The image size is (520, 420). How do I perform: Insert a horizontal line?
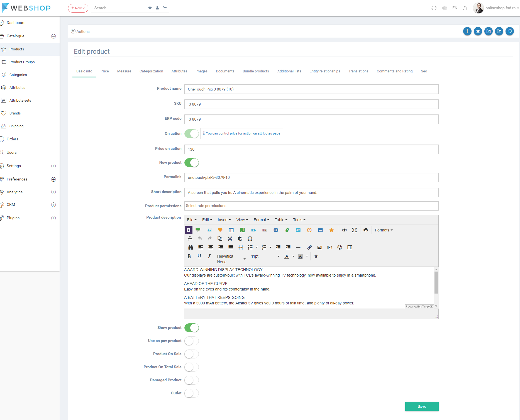298,247
